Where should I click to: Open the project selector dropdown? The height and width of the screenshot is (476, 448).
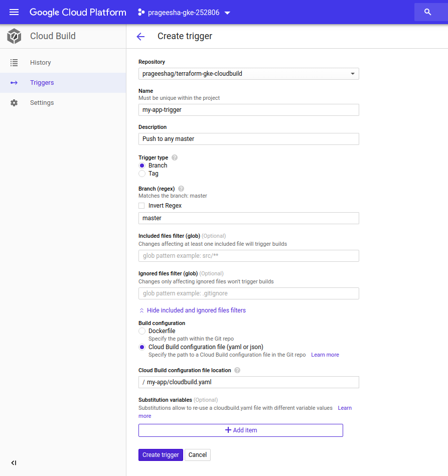coord(184,13)
